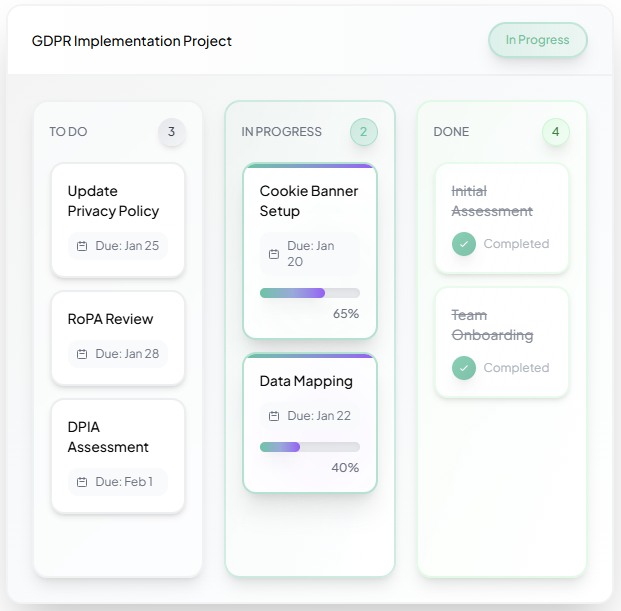Select the DONE column header
Viewport: 621px width, 611px height.
(451, 132)
